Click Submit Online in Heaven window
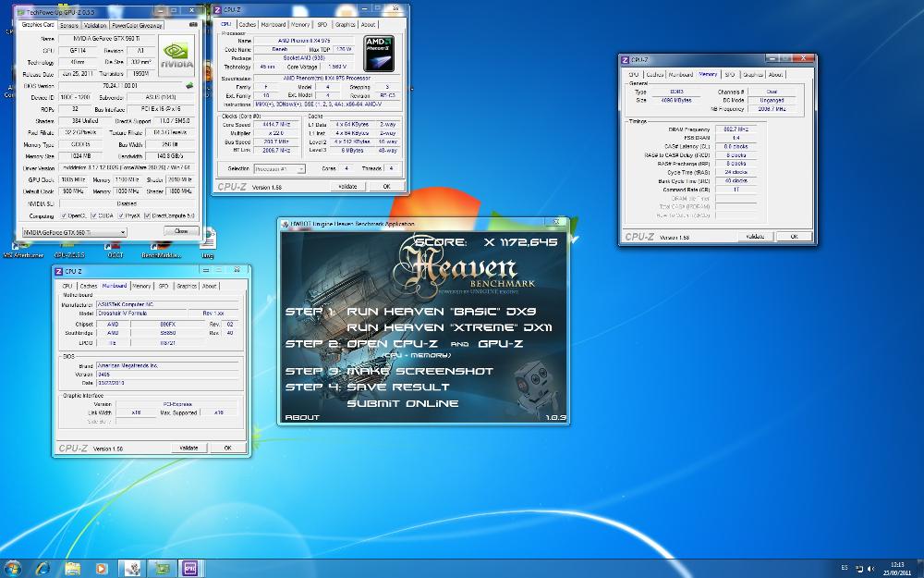Image resolution: width=924 pixels, height=578 pixels. tap(403, 403)
